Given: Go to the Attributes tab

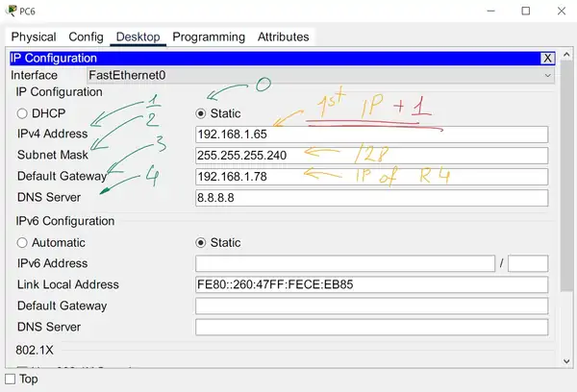Looking at the screenshot, I should pos(283,37).
